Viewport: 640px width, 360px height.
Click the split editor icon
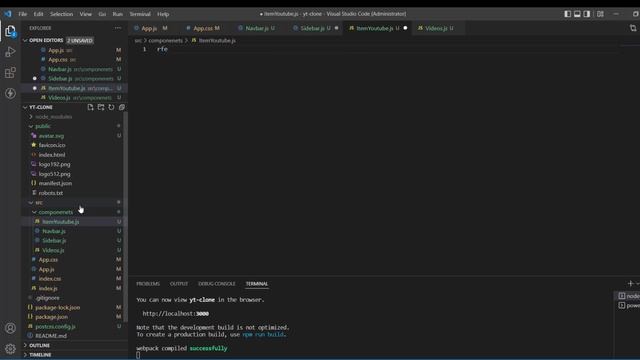coord(633,28)
